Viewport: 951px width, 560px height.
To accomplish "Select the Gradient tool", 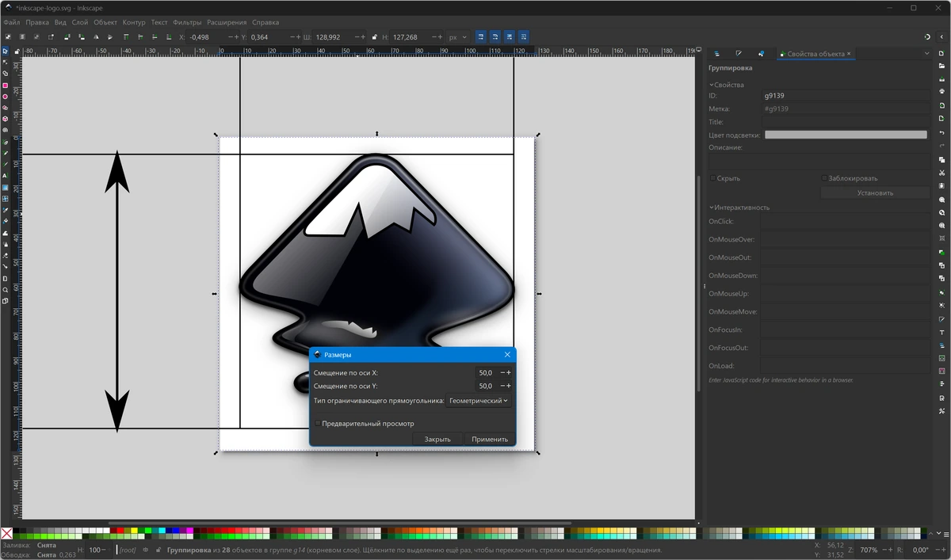I will [x=5, y=188].
